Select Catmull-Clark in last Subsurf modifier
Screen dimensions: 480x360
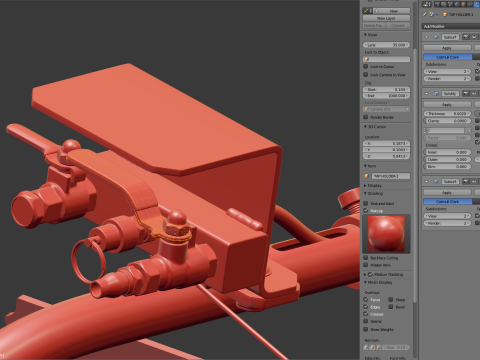click(x=448, y=202)
